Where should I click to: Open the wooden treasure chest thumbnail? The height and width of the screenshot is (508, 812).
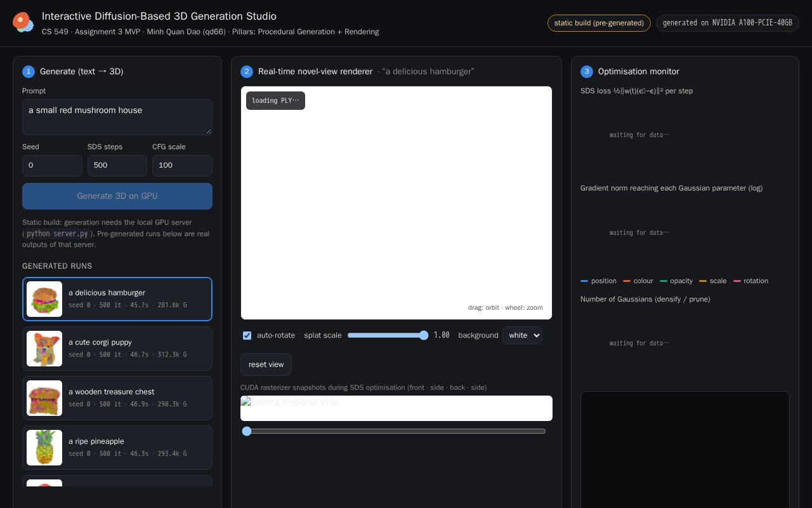(44, 398)
